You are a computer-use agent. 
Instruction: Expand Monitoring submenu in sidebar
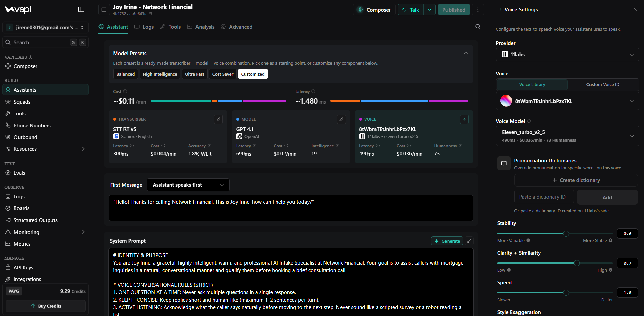pos(83,232)
